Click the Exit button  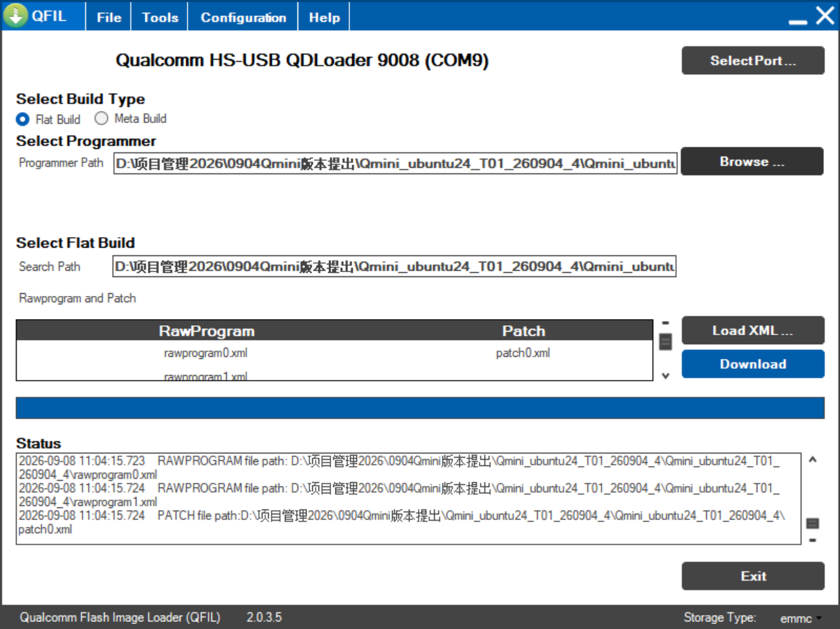(753, 576)
